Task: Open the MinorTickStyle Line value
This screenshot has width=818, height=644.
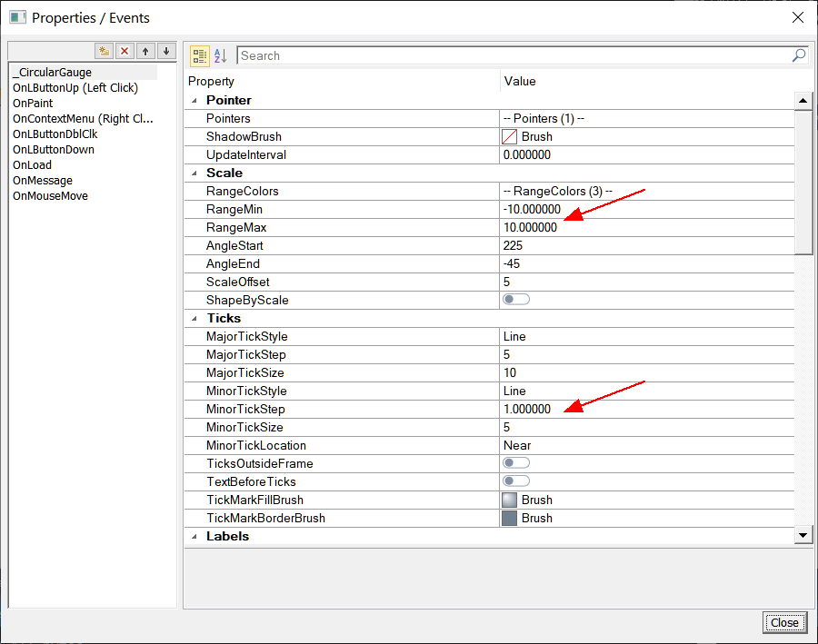Action: pos(646,391)
